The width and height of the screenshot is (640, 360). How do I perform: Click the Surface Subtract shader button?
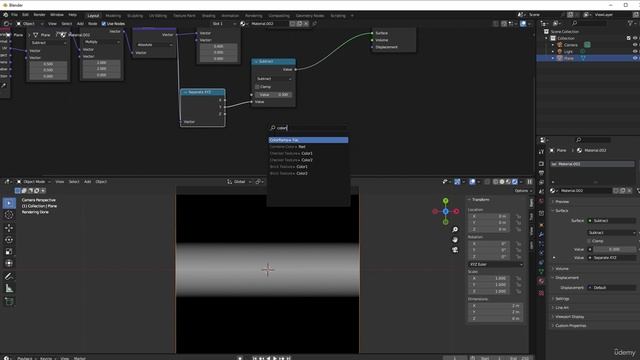(611, 221)
